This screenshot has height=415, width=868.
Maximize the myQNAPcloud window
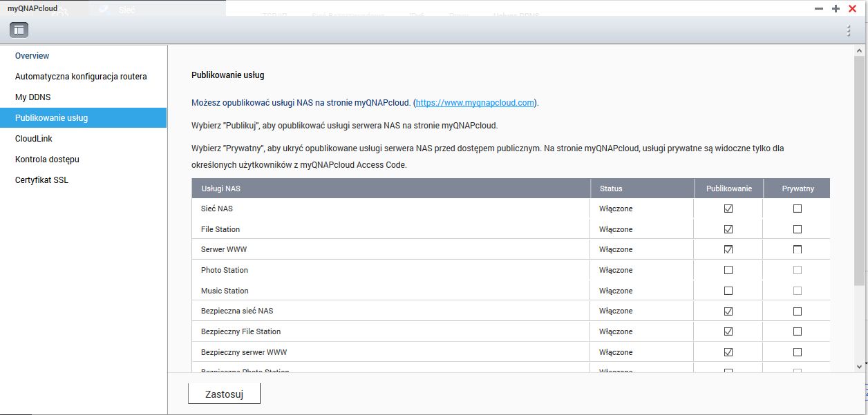click(836, 8)
